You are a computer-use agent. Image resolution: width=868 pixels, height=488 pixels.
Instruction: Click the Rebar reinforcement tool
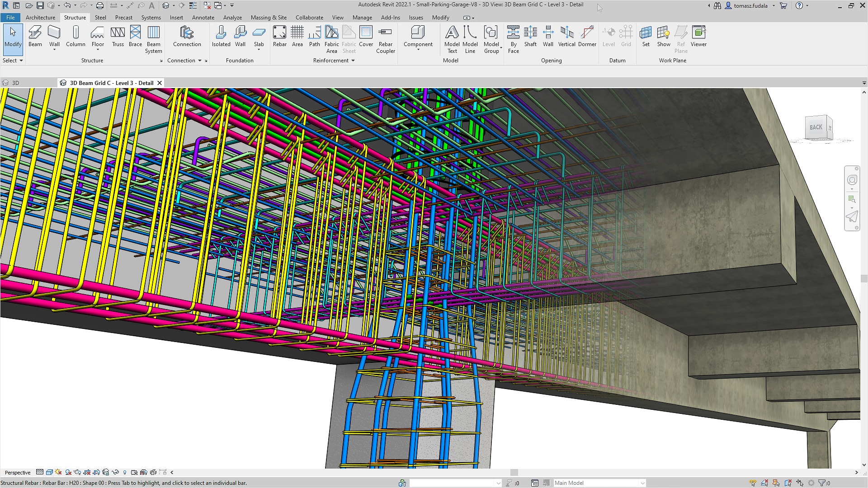tap(279, 36)
